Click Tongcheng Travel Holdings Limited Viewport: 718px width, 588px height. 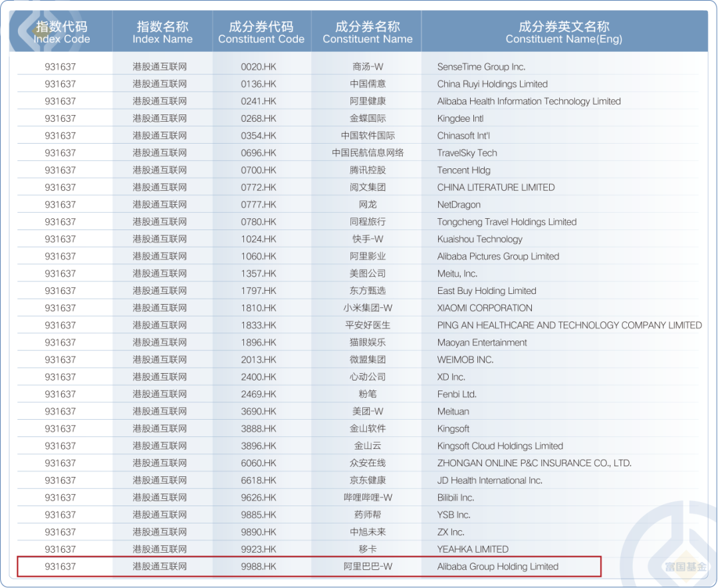(x=507, y=222)
